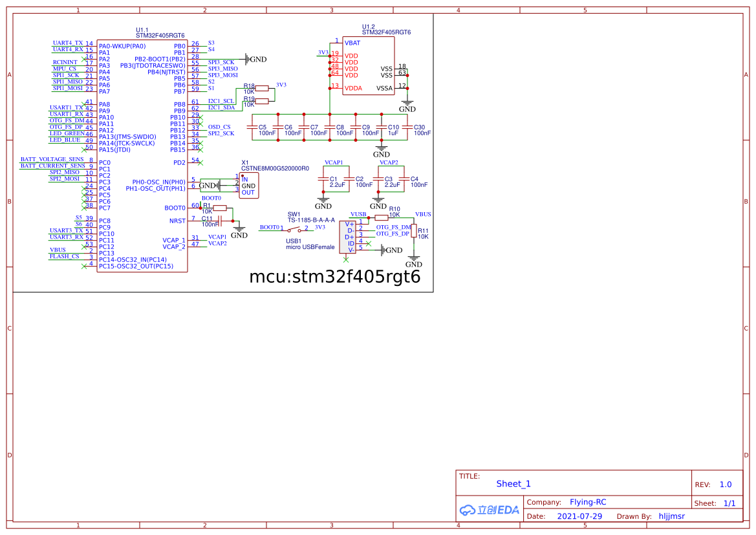Select capacitor C1 2.2uF under VCAP1
This screenshot has height=535, width=756.
(323, 179)
